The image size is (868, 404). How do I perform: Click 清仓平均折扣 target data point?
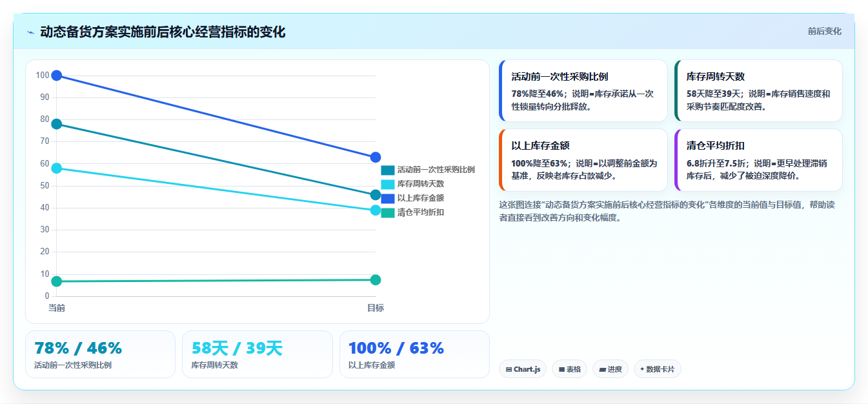[x=376, y=279]
